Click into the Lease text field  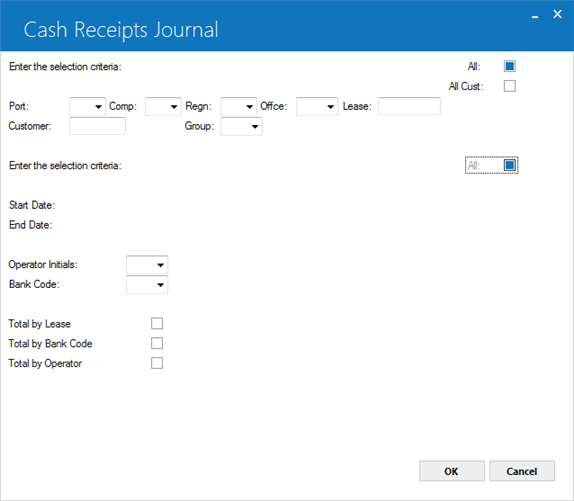pos(409,106)
